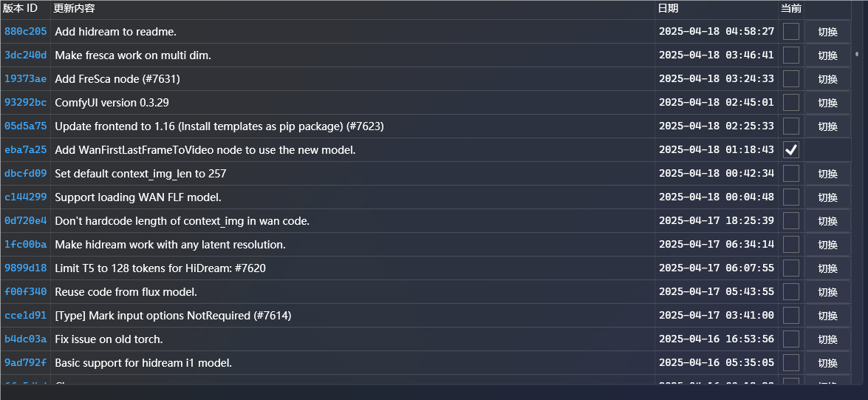Click 切换 for Basic support hidream i1
868x400 pixels.
click(827, 363)
